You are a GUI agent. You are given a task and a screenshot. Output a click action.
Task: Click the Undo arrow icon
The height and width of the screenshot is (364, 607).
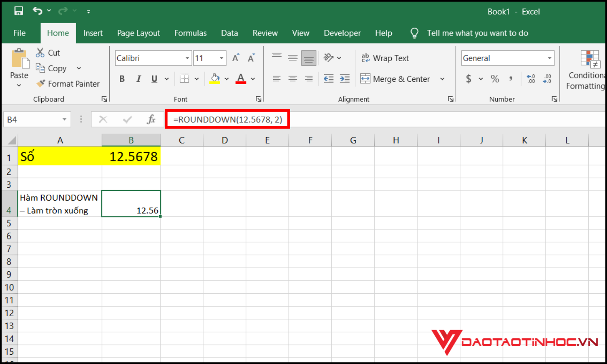click(37, 11)
